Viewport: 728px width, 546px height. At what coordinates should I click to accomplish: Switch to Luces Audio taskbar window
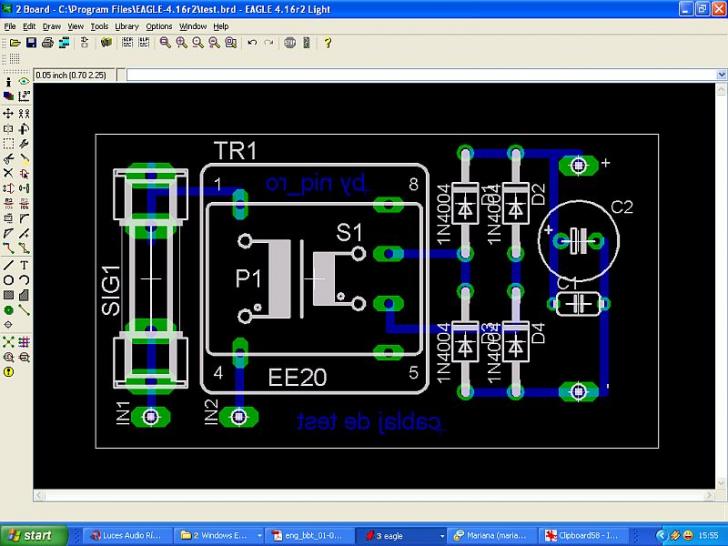tap(127, 536)
